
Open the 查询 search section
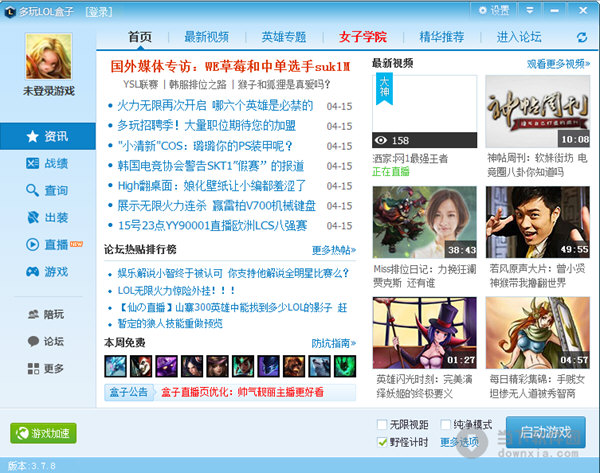coord(47,190)
